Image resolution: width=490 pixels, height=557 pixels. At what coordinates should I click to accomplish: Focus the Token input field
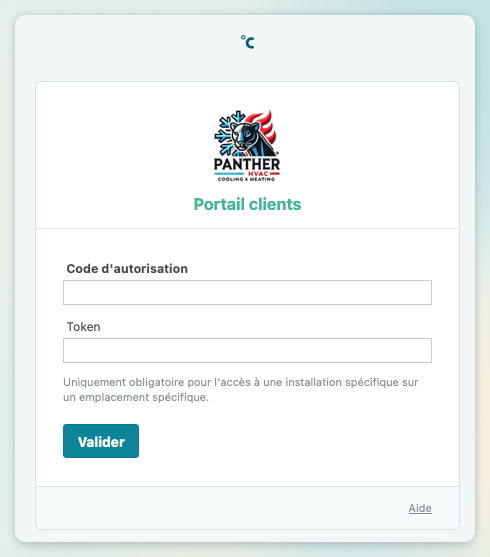pyautogui.click(x=247, y=350)
